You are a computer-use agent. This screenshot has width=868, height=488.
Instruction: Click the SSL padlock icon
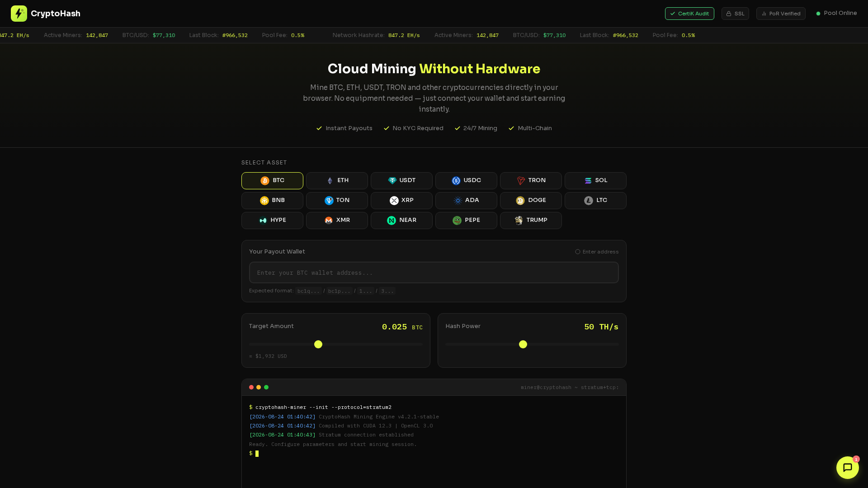click(729, 14)
